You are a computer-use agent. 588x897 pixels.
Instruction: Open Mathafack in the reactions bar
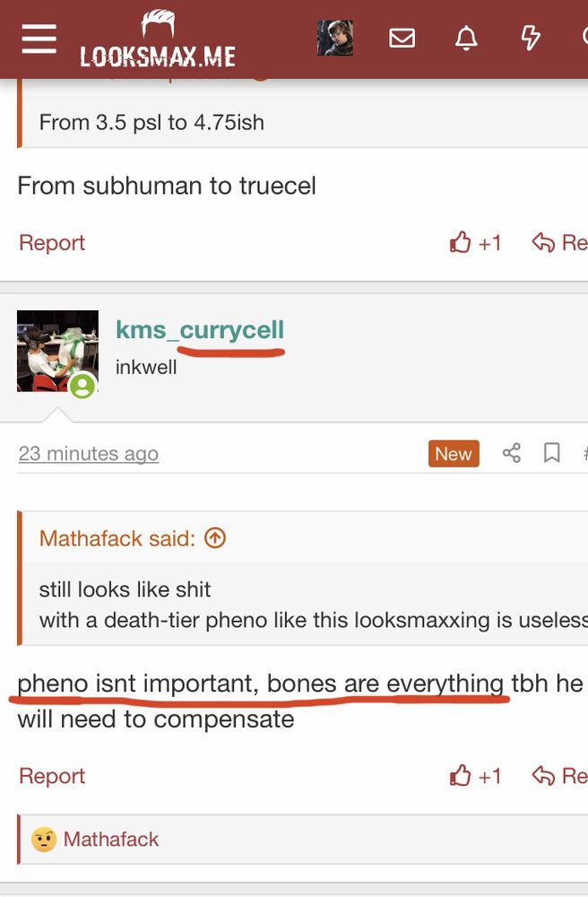tap(110, 840)
